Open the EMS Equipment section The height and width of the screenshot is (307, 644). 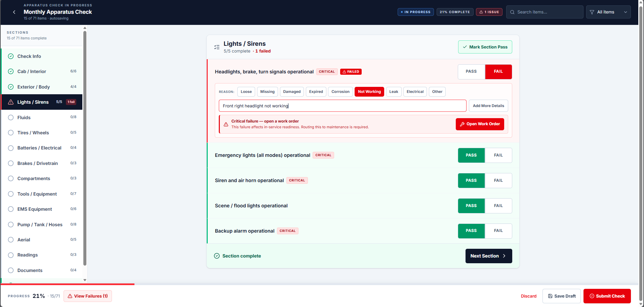(x=42, y=209)
